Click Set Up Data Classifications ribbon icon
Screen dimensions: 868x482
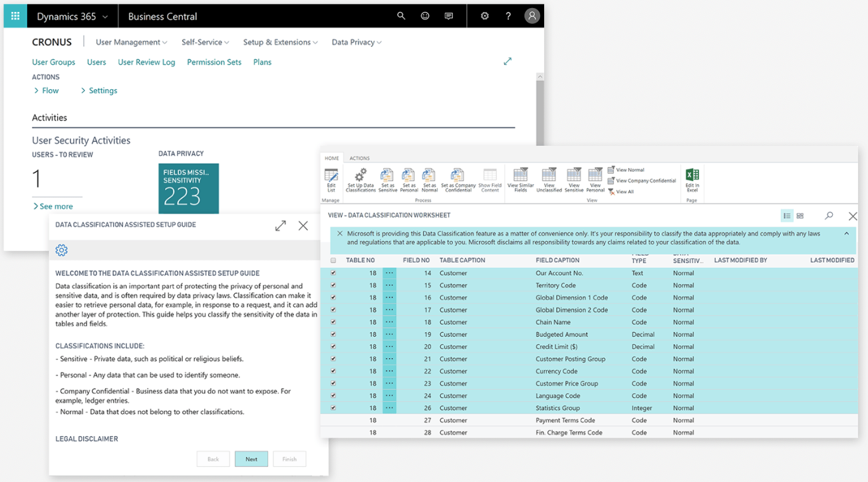click(361, 180)
